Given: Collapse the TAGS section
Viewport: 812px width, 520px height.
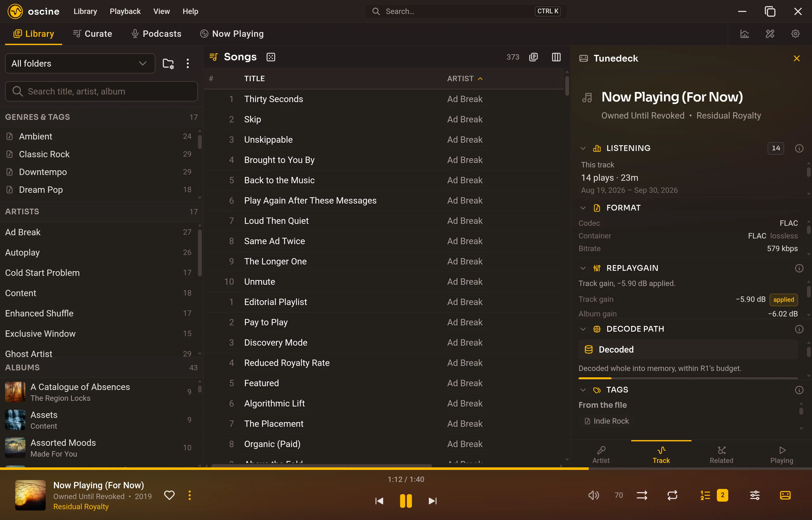Looking at the screenshot, I should pos(583,390).
